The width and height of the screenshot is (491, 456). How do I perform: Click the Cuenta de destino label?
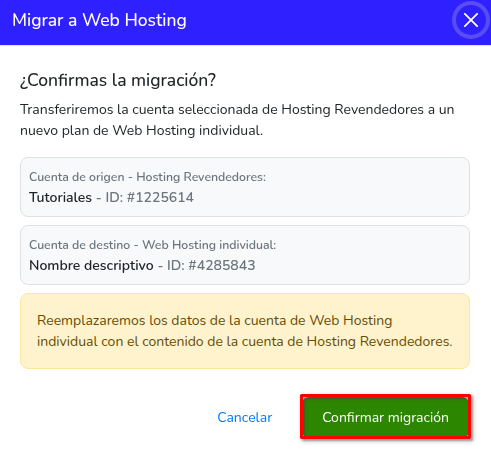153,245
